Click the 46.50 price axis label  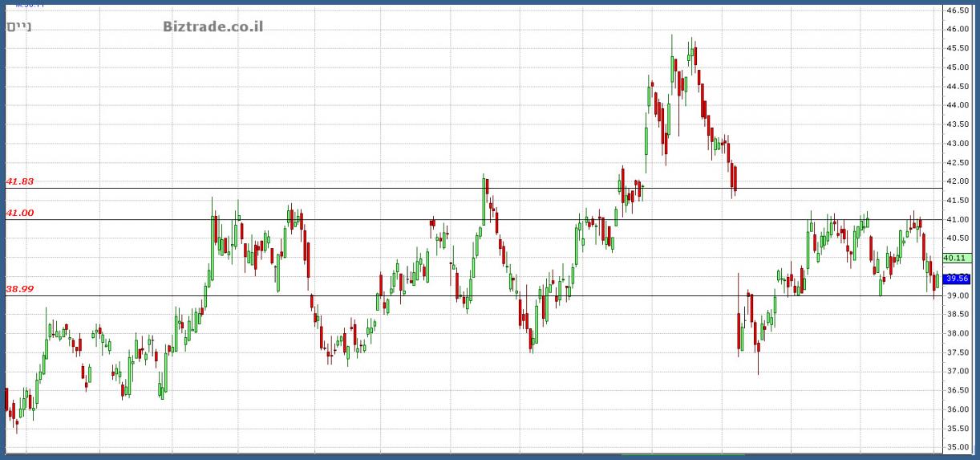click(958, 10)
